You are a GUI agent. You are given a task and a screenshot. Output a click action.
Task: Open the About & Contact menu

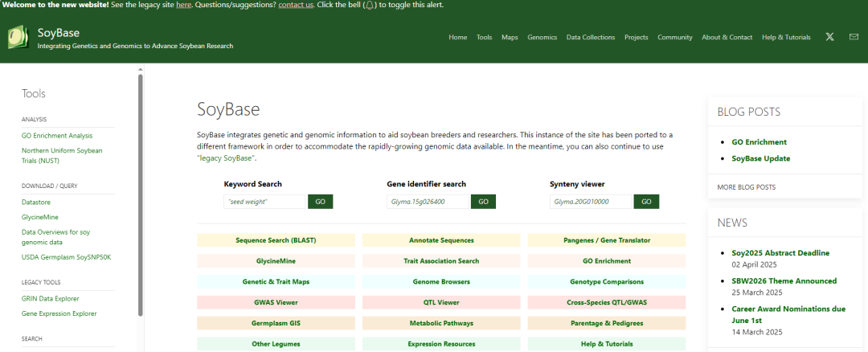[727, 37]
